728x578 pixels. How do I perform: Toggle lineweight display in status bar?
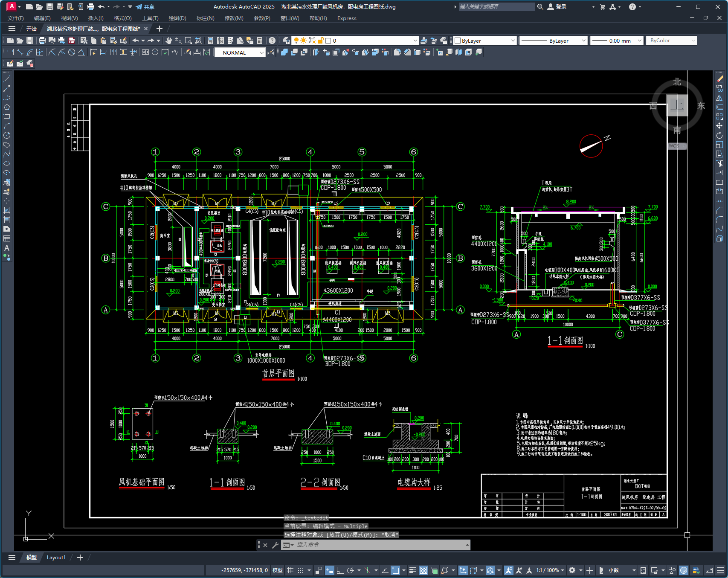tap(413, 570)
